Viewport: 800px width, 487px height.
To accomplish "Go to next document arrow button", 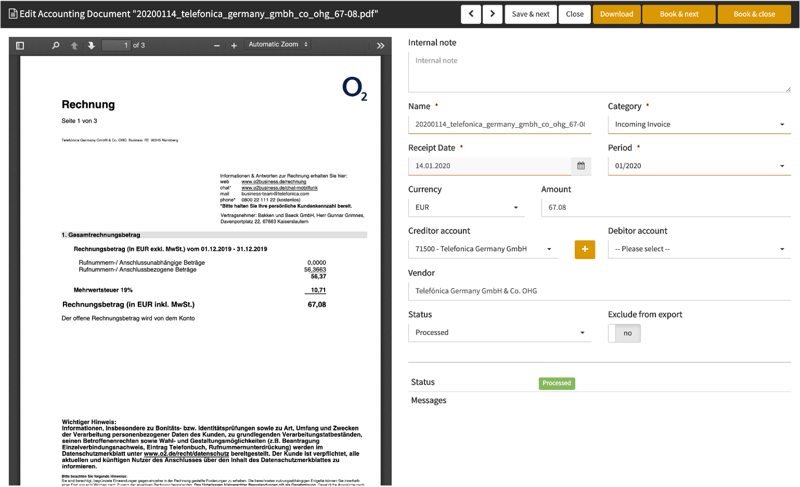I will pos(492,14).
